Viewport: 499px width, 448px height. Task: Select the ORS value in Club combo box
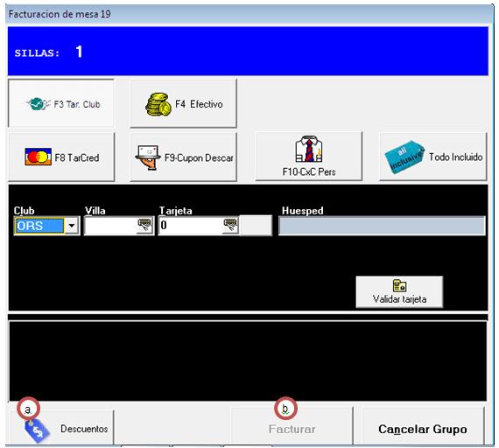click(39, 226)
